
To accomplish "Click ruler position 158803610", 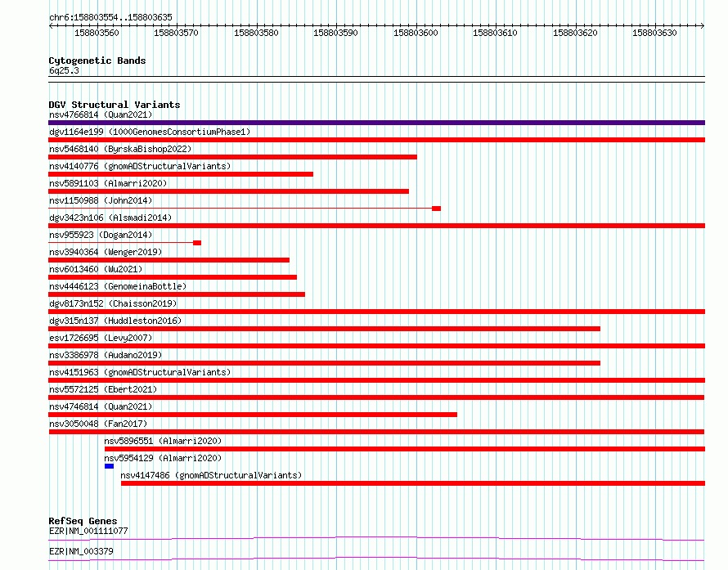I will click(495, 33).
